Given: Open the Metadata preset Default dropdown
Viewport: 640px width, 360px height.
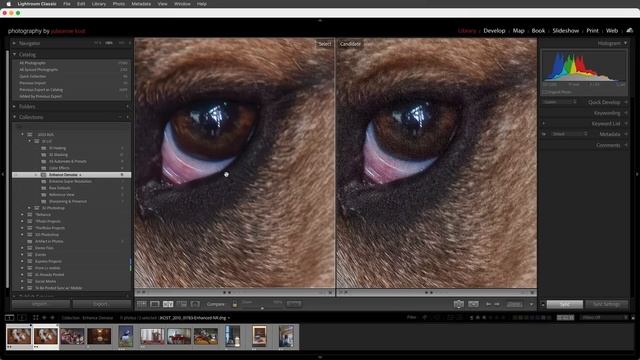Looking at the screenshot, I should pyautogui.click(x=569, y=134).
